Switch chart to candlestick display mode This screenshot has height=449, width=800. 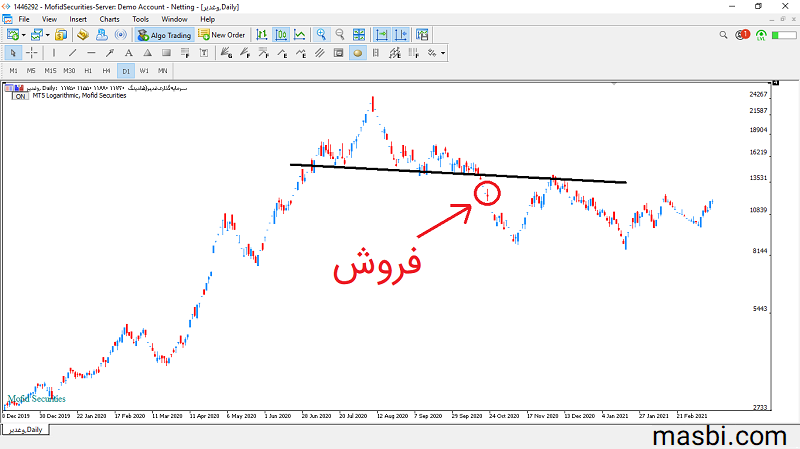click(281, 35)
